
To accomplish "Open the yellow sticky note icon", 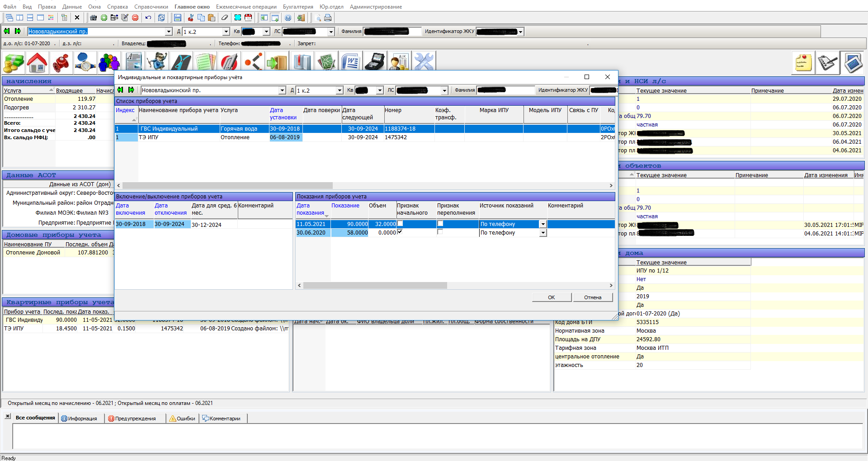I will click(x=803, y=62).
